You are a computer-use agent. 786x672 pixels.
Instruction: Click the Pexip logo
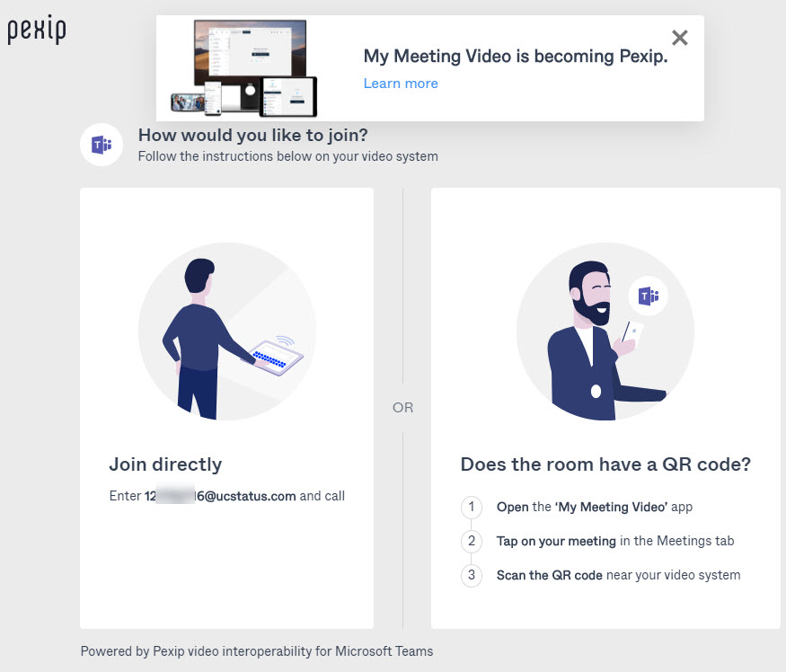point(37,31)
